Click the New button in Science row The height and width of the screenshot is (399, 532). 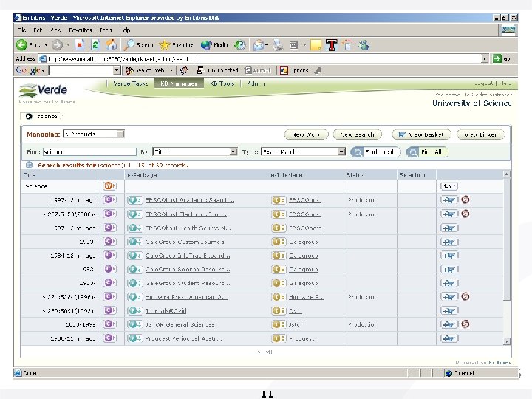pos(449,185)
